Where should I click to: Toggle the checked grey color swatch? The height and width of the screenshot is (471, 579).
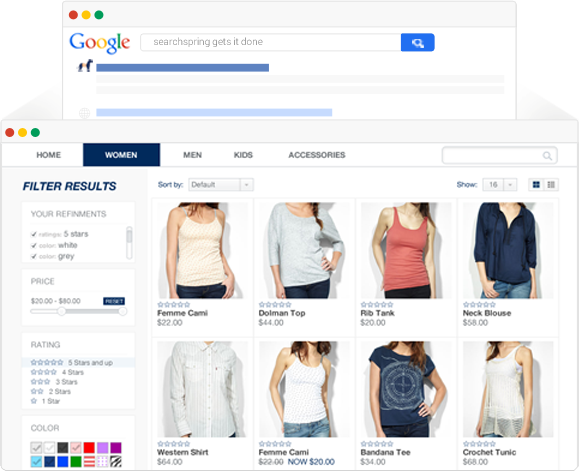point(36,448)
